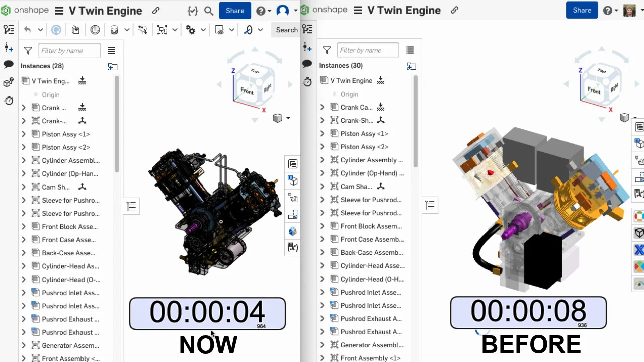Viewport: 644px width, 362px height.
Task: Click cylinder Fastened mate tool
Action: click(114, 30)
